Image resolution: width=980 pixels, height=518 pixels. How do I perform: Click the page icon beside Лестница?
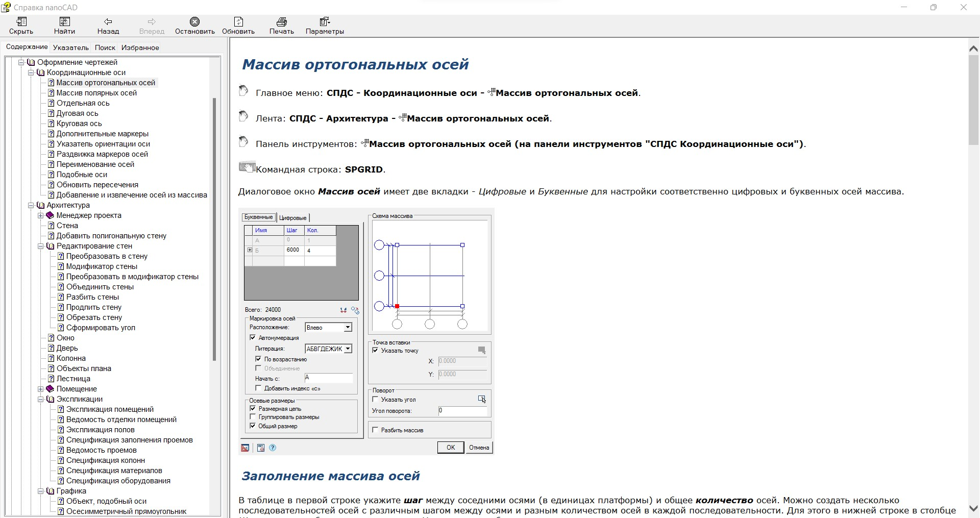(x=51, y=379)
